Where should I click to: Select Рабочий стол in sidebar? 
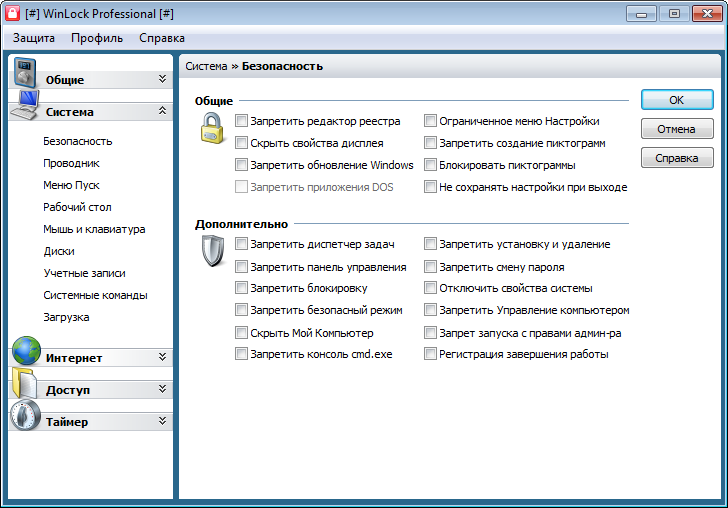tap(78, 207)
